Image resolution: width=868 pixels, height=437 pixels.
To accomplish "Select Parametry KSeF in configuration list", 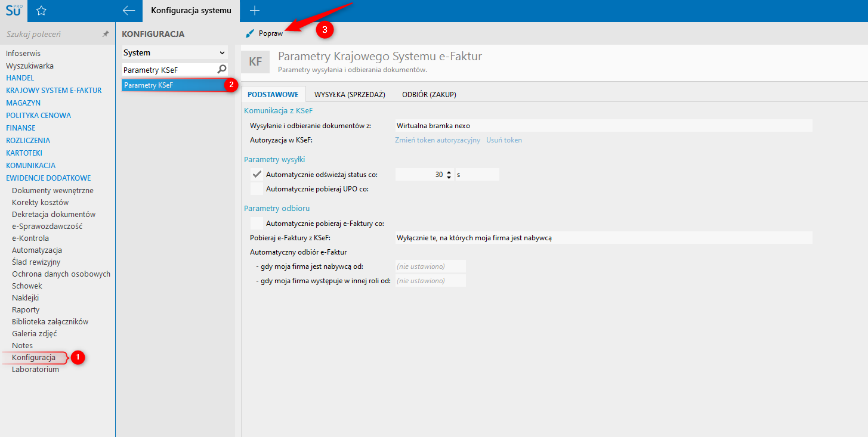I will pyautogui.click(x=174, y=85).
